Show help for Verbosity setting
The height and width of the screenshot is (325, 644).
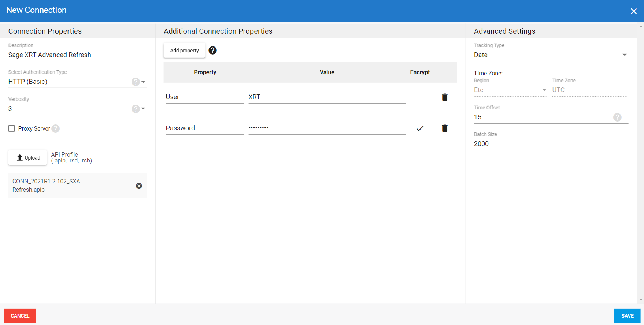[x=136, y=109]
